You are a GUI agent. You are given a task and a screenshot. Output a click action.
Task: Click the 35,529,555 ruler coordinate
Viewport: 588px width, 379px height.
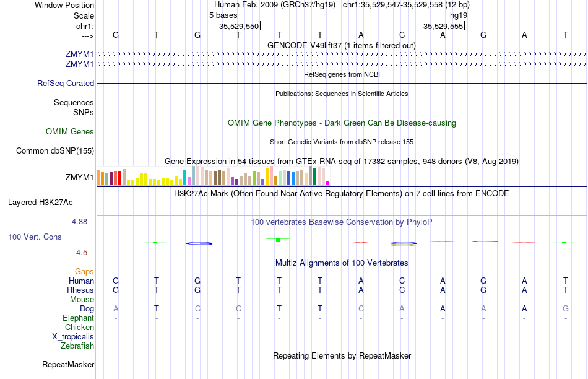click(443, 26)
